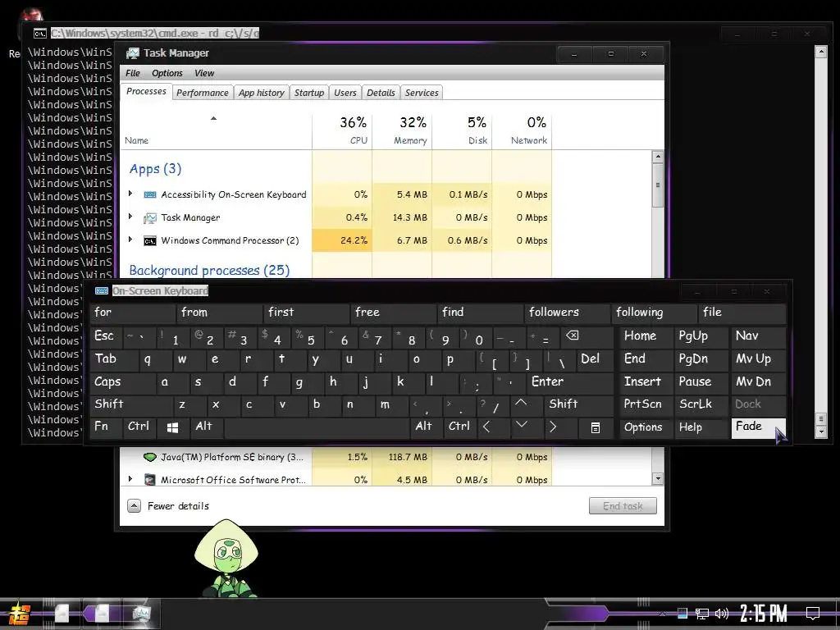Choose the 'first' text prediction

[x=307, y=313]
